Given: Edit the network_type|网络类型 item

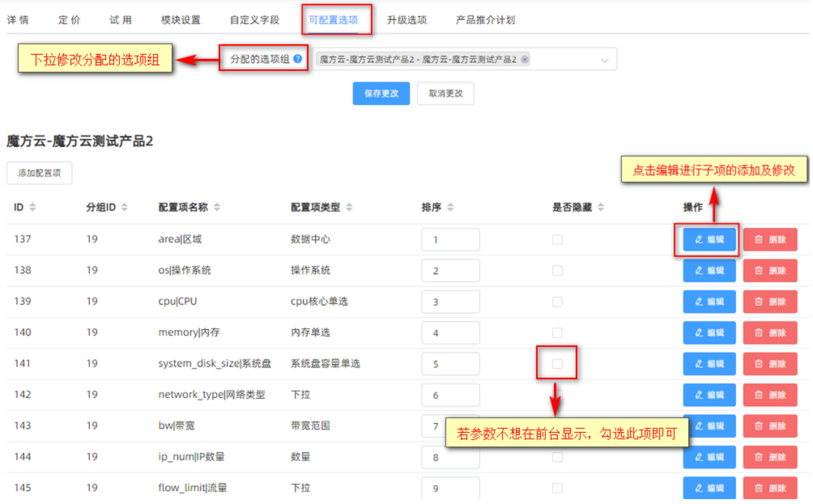Looking at the screenshot, I should [x=709, y=395].
